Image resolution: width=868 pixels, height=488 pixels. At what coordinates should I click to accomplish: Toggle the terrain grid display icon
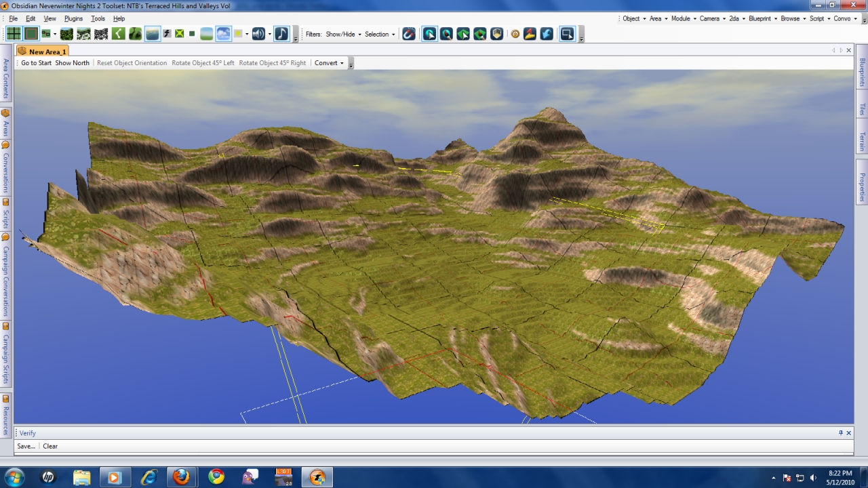click(14, 34)
